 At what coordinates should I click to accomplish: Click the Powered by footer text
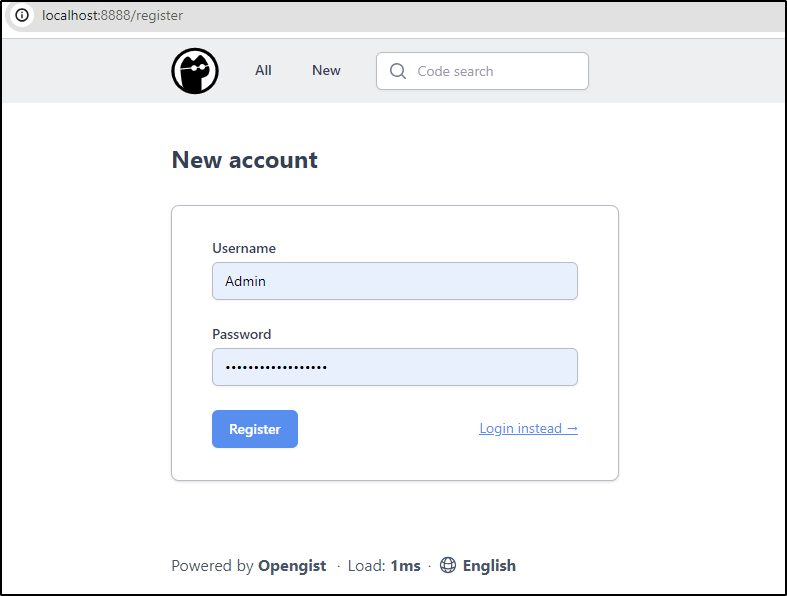point(212,566)
